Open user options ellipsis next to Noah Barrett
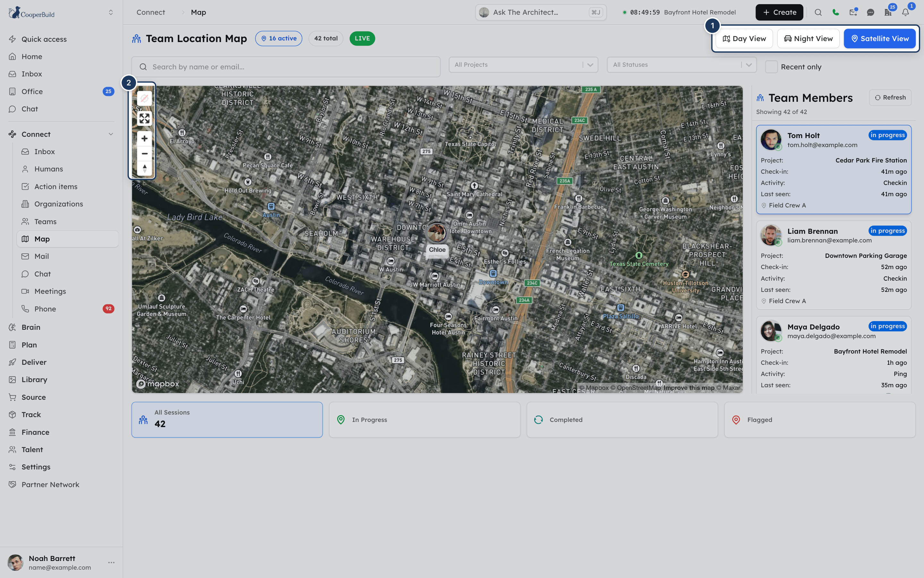The image size is (924, 578). coord(111,562)
